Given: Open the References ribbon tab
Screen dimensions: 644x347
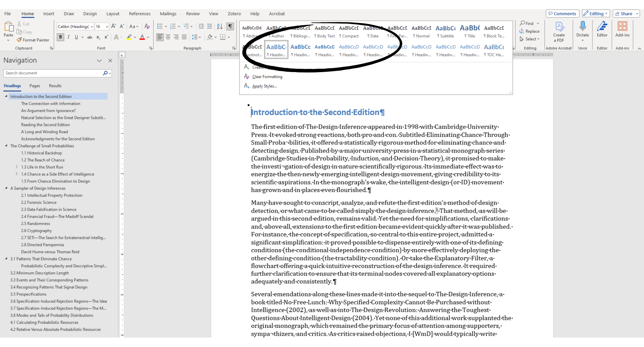Looking at the screenshot, I should click(x=139, y=14).
